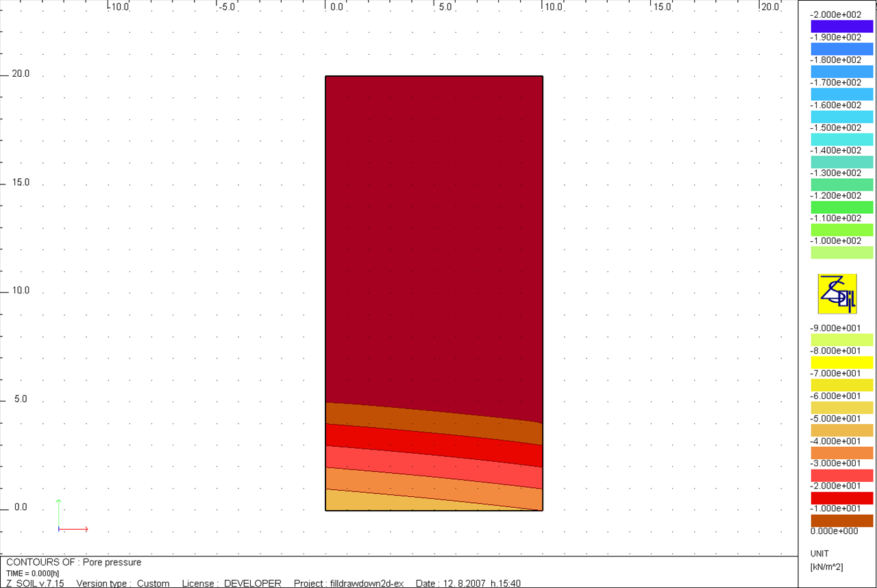Viewport: 877px width, 588px height.
Task: Click the yellow-tan contour zone at model bottom
Action: 384,502
